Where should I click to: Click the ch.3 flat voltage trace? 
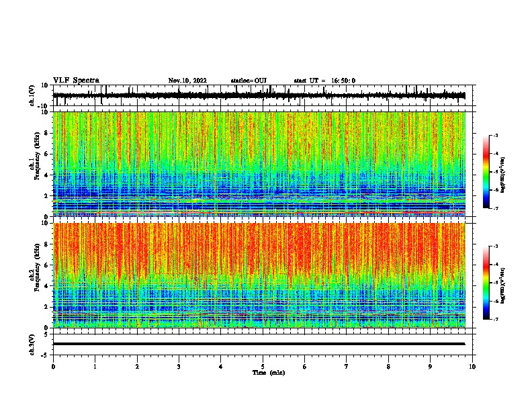click(x=259, y=344)
